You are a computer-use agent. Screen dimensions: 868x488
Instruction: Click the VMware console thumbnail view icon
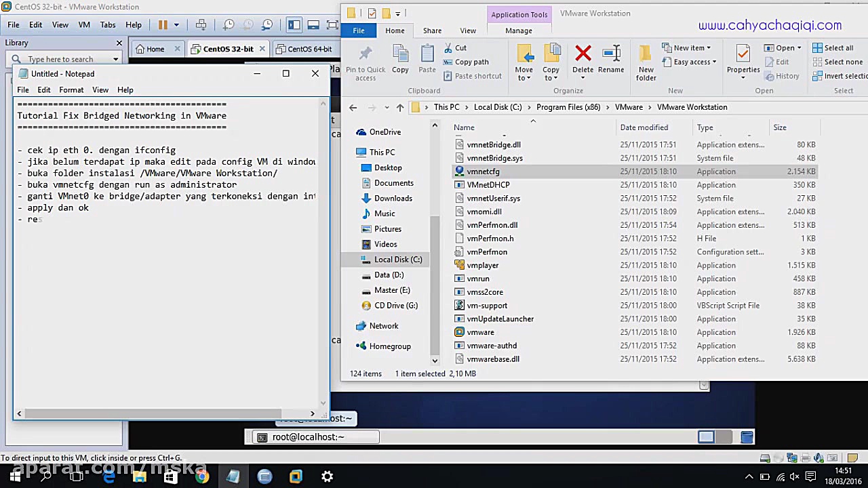coord(313,25)
